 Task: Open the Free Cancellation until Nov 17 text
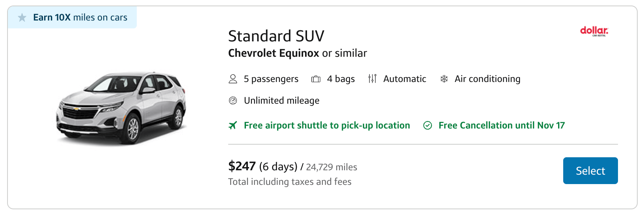[x=501, y=125]
